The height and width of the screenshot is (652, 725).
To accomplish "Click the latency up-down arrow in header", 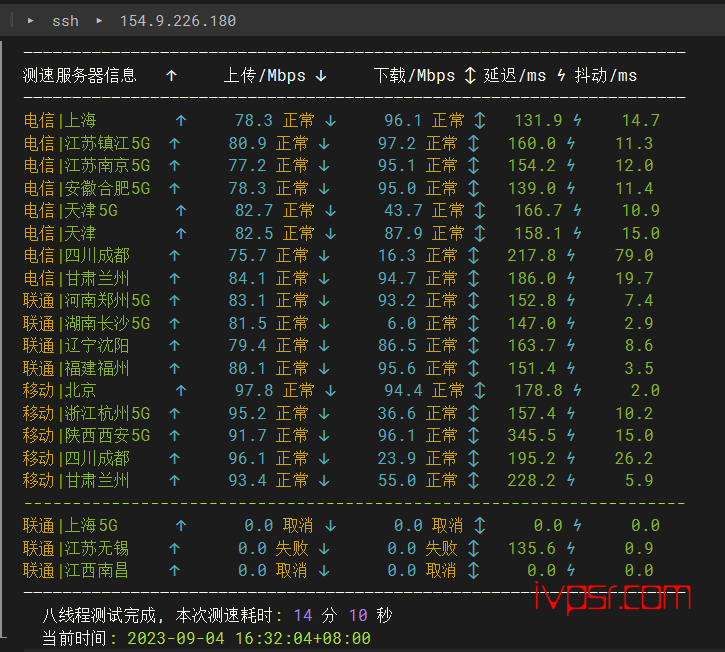I will (x=470, y=75).
